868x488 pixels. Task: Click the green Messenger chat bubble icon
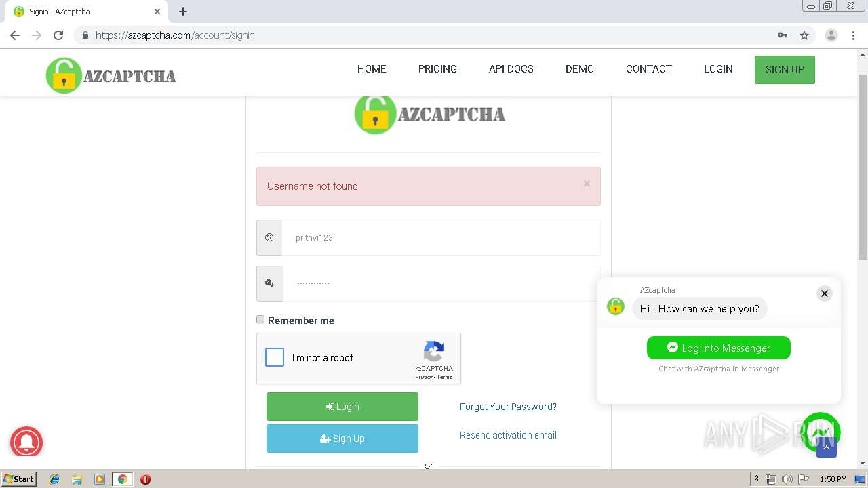[x=821, y=432]
